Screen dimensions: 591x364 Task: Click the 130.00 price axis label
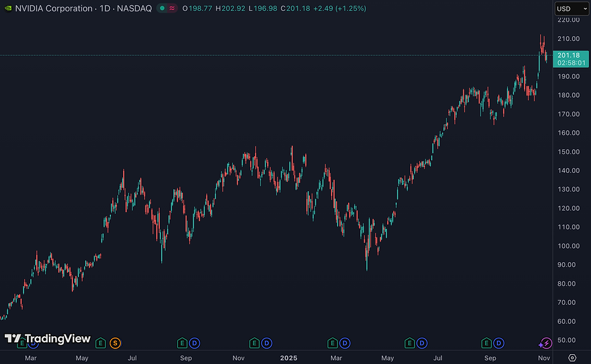coord(568,189)
